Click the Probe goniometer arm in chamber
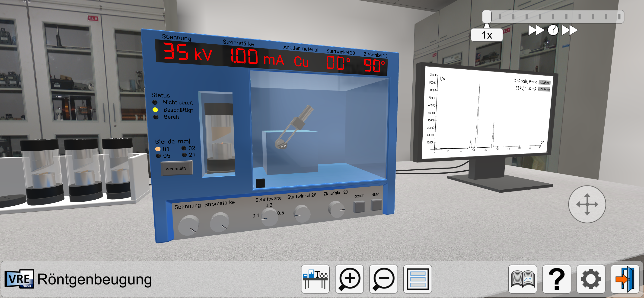 [294, 128]
